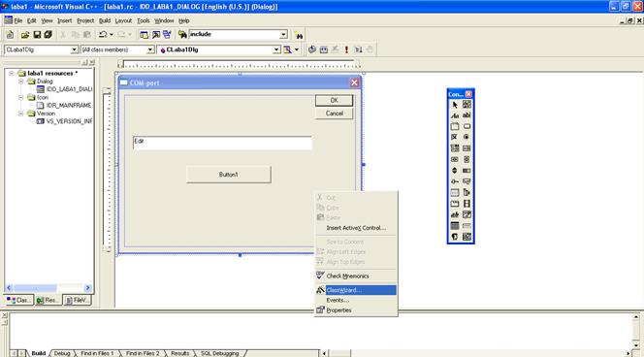Screen dimensions: 644x357
Task: Toggle the Output window toolbar button
Action: 155,35
